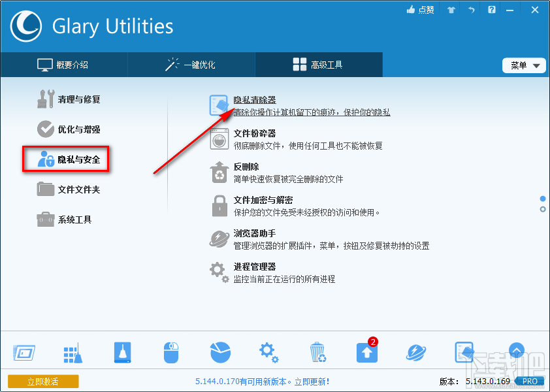Switch to the 概要介绍 tab
550x392 pixels.
tap(63, 65)
